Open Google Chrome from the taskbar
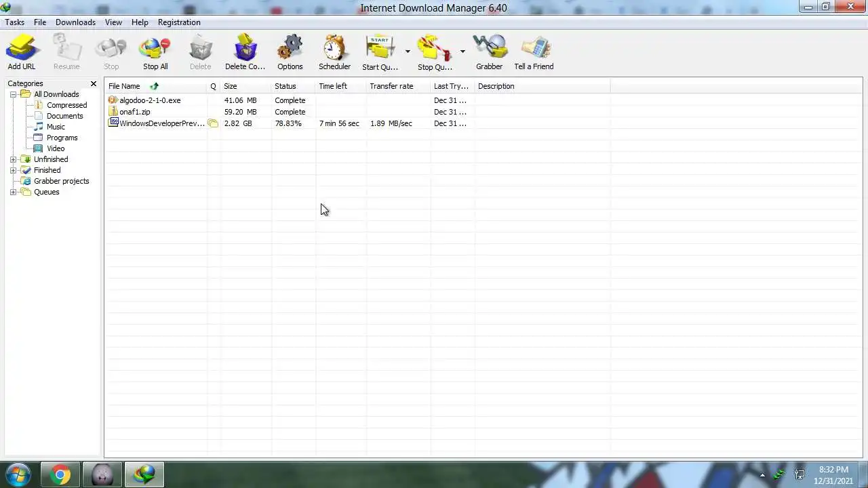The width and height of the screenshot is (868, 488). coord(60,474)
